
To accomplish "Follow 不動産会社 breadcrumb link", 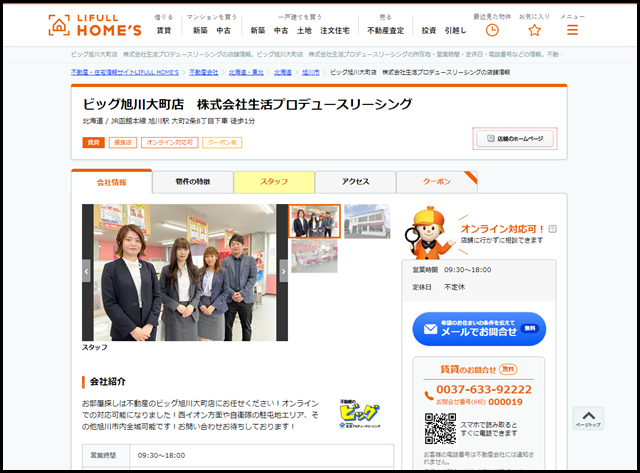I will pyautogui.click(x=204, y=72).
